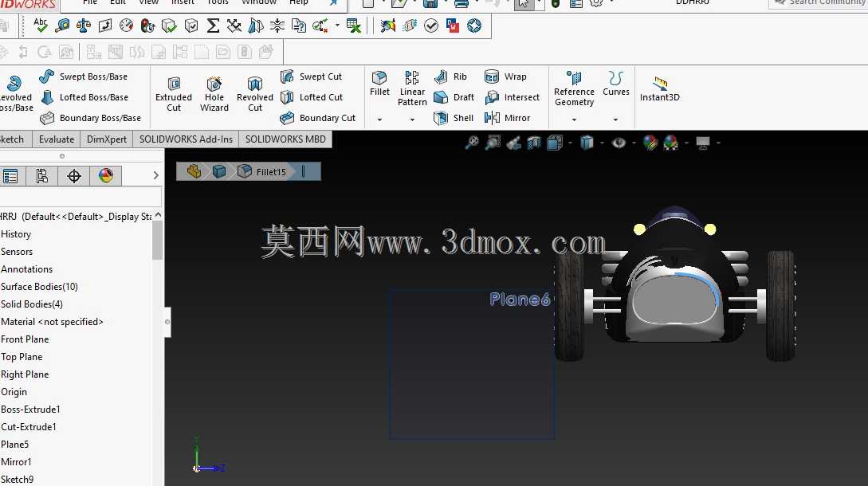Click Fillet15 in the selection breadcrumb
This screenshot has width=868, height=486.
[x=262, y=171]
